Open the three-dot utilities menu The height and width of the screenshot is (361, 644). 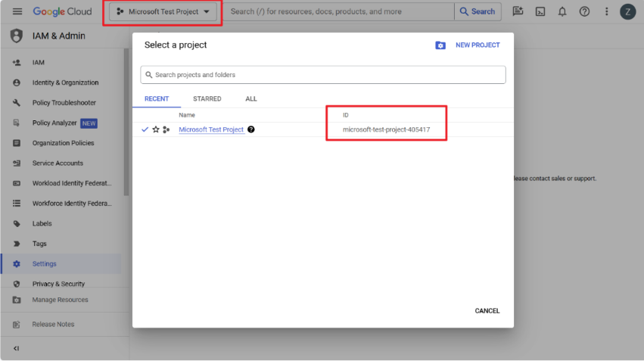click(x=607, y=11)
